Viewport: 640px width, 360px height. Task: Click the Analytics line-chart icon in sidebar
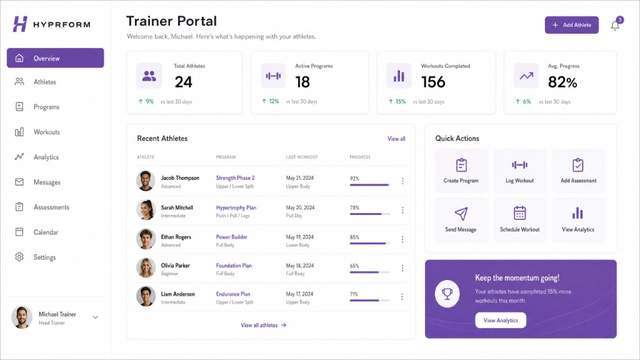19,157
